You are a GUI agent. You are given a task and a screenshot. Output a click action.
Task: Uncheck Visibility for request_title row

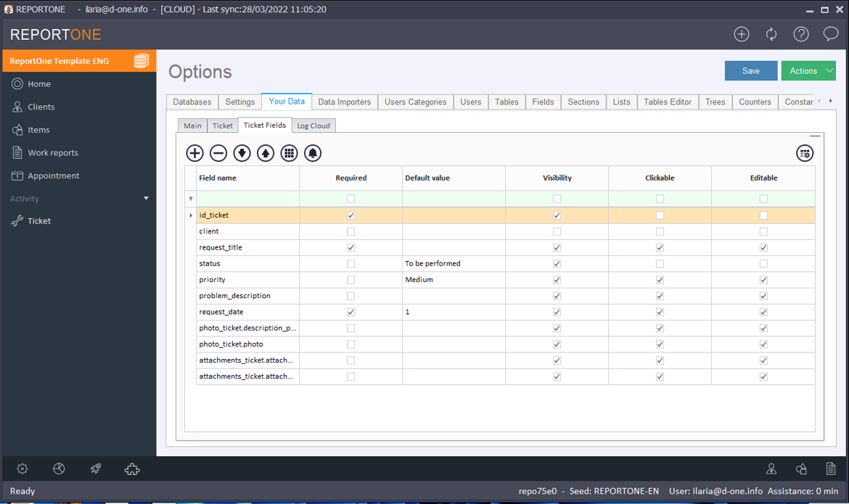tap(557, 247)
